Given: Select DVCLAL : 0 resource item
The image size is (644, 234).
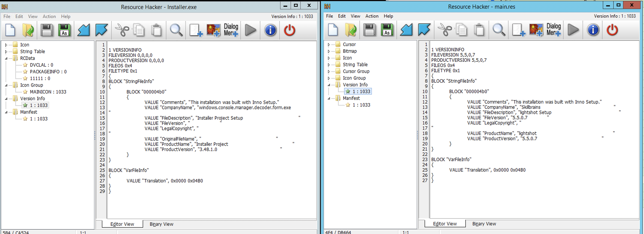Looking at the screenshot, I should (x=41, y=65).
